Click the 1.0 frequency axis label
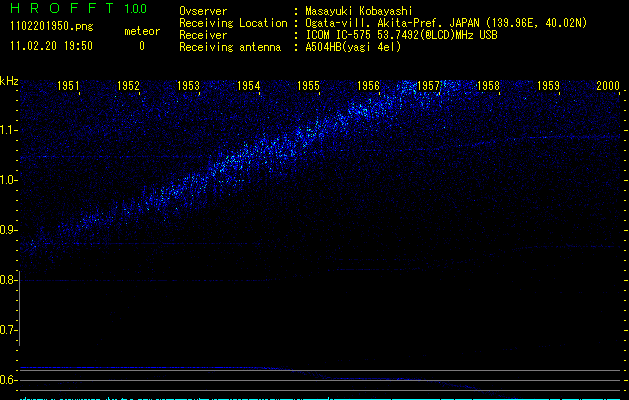629x400 pixels. [9, 180]
